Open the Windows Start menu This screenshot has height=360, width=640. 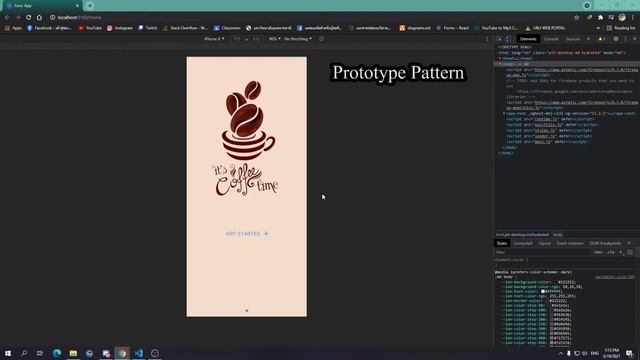8,353
